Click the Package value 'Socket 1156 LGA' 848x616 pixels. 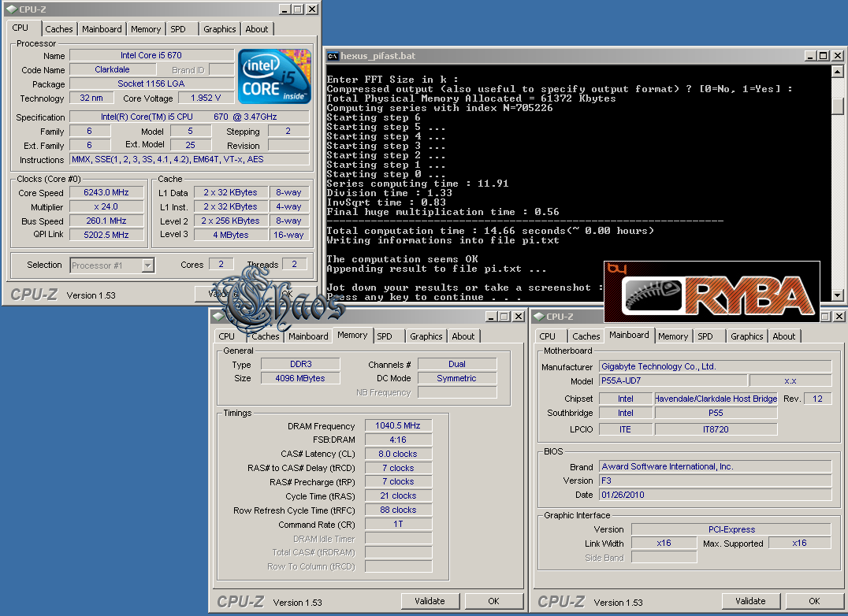coord(151,83)
